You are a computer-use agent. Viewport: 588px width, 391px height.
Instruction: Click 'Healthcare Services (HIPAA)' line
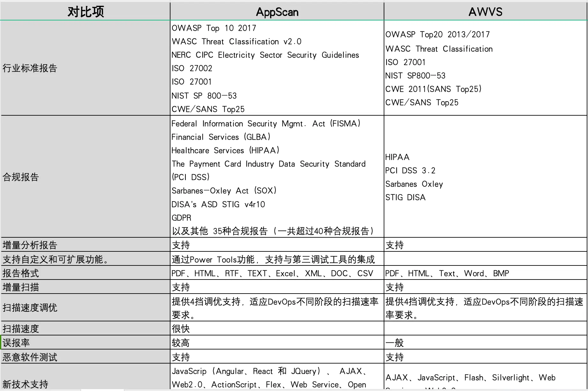click(226, 150)
